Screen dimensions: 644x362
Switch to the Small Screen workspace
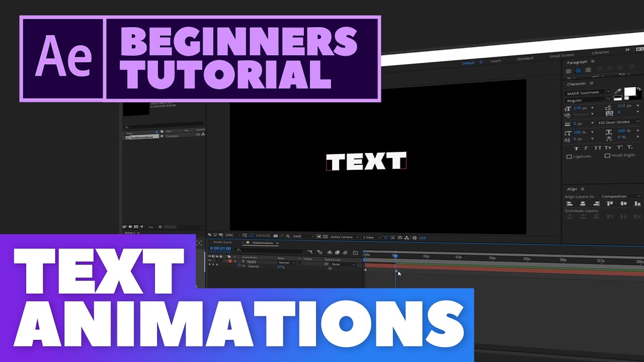point(561,55)
